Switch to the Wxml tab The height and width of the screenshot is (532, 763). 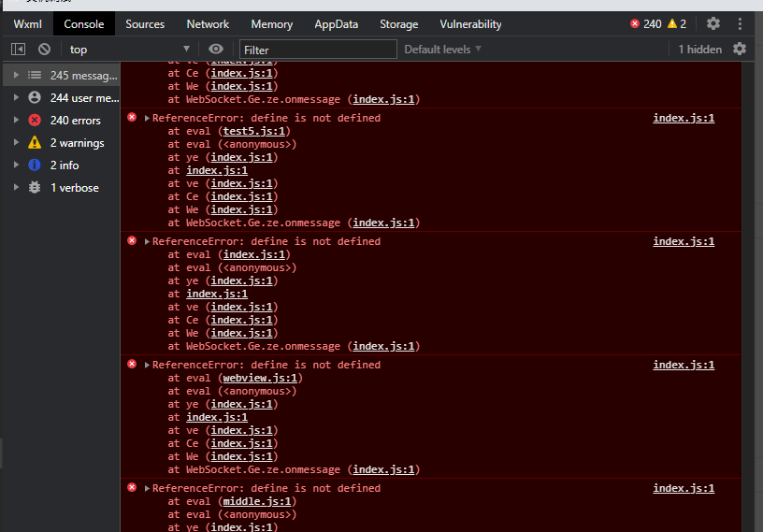[x=28, y=24]
